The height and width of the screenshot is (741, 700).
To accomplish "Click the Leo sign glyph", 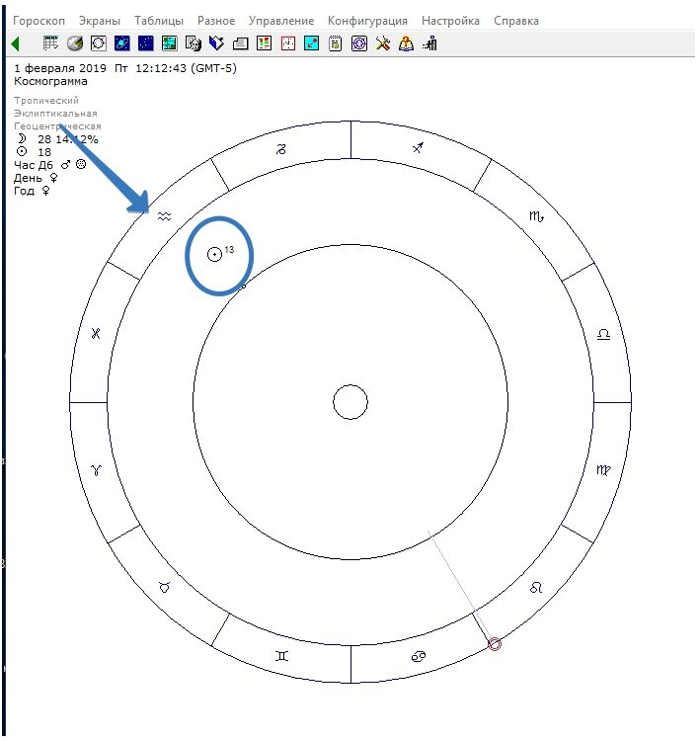I will pyautogui.click(x=536, y=588).
